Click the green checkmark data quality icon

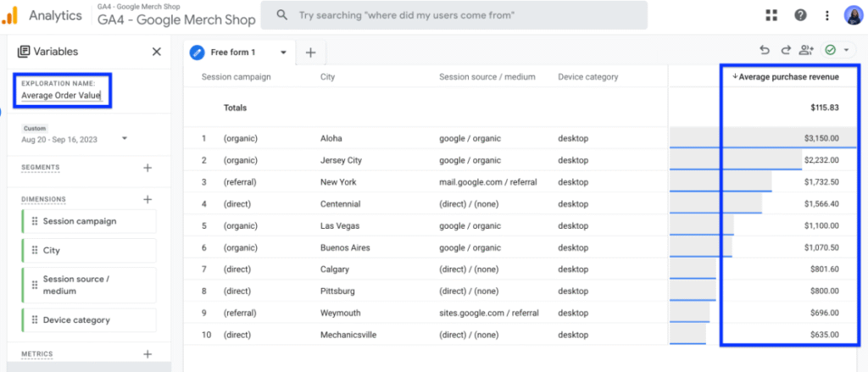830,50
